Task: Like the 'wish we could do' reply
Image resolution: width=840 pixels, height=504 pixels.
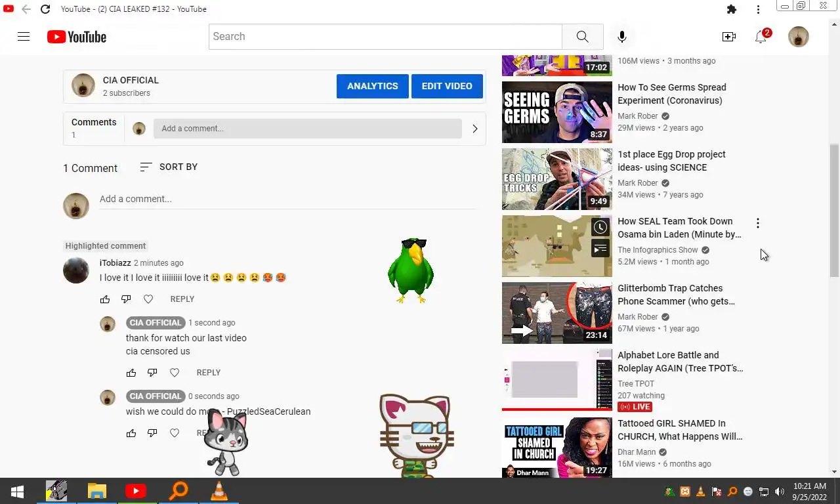Action: [131, 432]
